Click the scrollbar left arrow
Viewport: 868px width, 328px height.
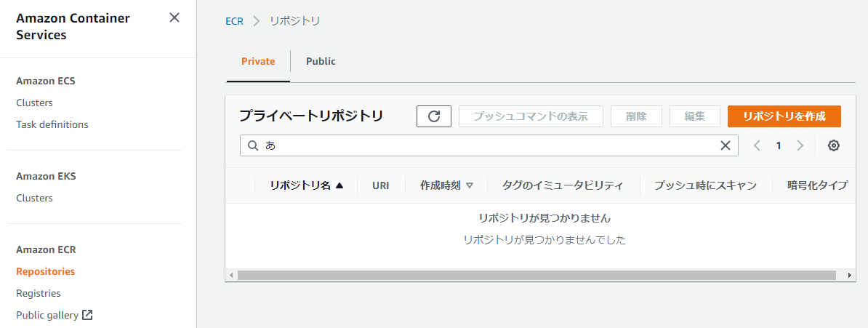[231, 275]
